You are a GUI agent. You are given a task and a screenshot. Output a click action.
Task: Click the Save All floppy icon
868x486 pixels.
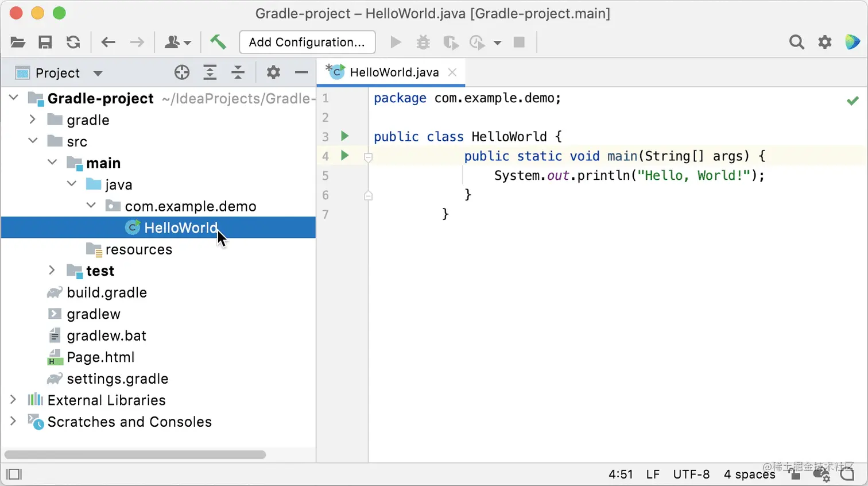[45, 42]
